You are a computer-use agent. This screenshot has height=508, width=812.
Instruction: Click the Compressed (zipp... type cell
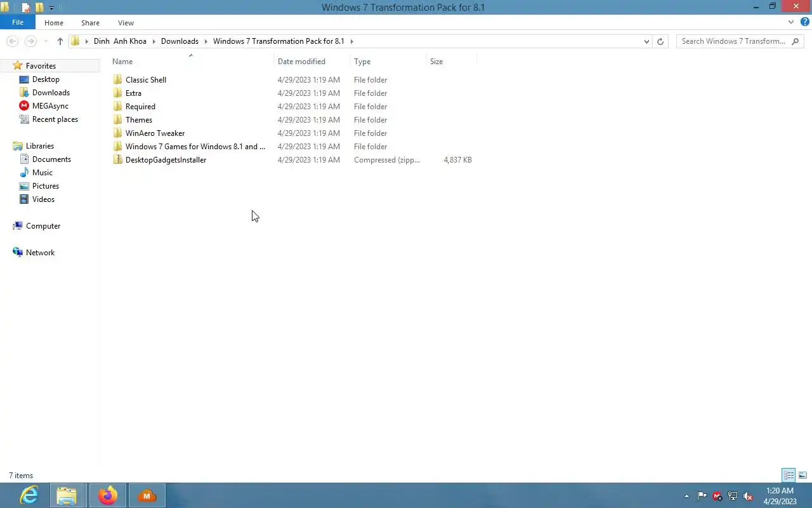click(387, 160)
